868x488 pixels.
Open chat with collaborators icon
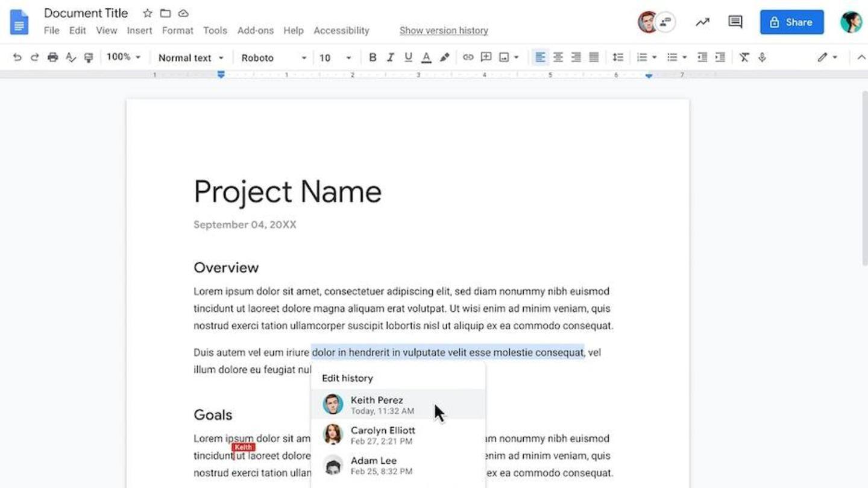(665, 22)
